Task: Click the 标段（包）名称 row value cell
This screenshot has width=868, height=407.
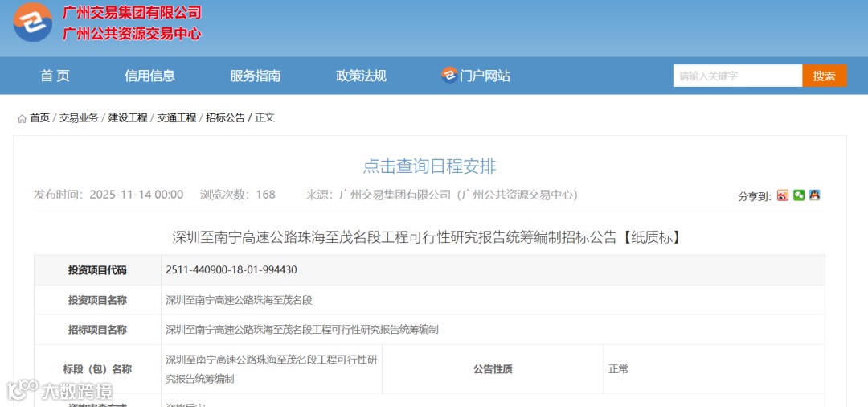Action: (272, 369)
